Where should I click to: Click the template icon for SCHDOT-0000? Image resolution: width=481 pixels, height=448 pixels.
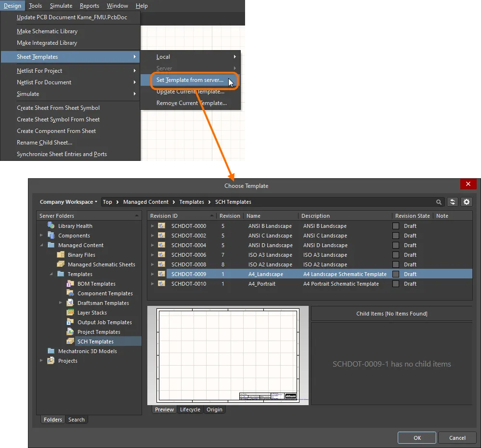pos(161,225)
